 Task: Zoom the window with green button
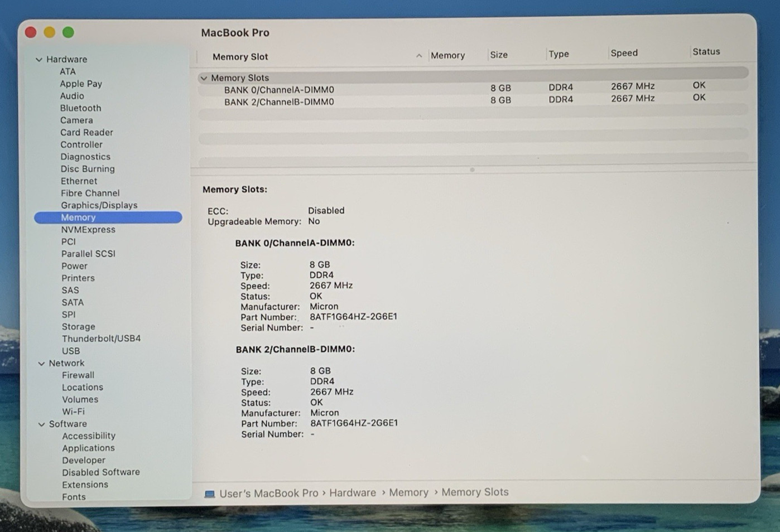pos(68,32)
